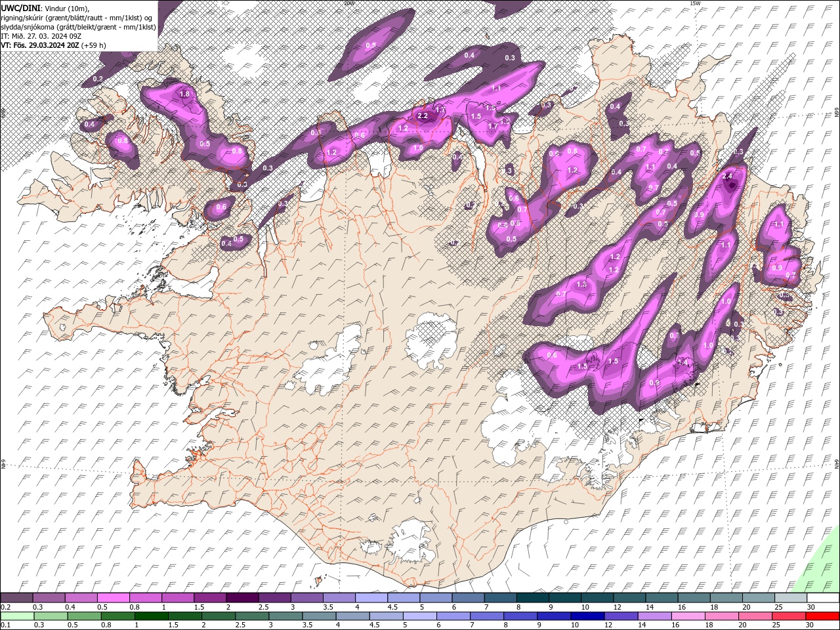Pick lower legend red swatch after 30
Image resolution: width=840 pixels, height=630 pixels.
[x=823, y=616]
